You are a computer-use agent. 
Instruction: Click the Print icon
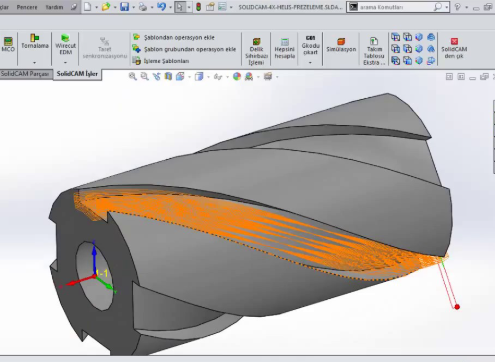click(x=143, y=7)
